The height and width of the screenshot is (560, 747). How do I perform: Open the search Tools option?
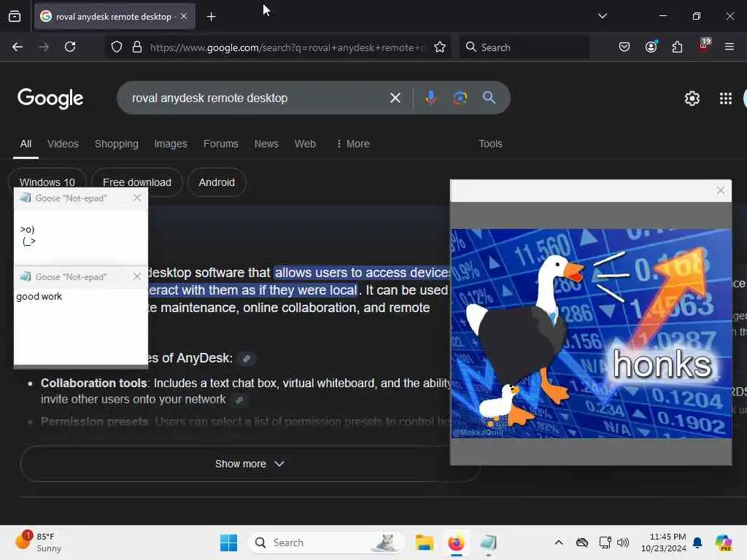click(490, 144)
